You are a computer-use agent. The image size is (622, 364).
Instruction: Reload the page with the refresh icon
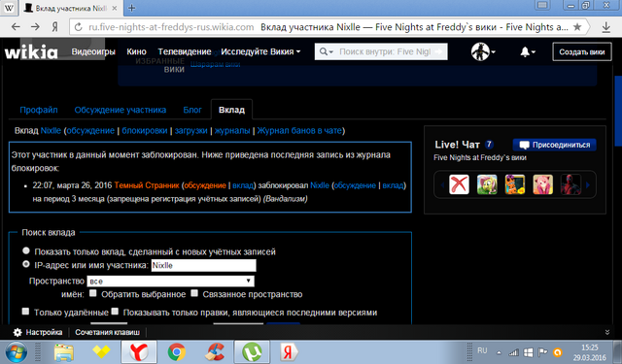click(x=79, y=27)
